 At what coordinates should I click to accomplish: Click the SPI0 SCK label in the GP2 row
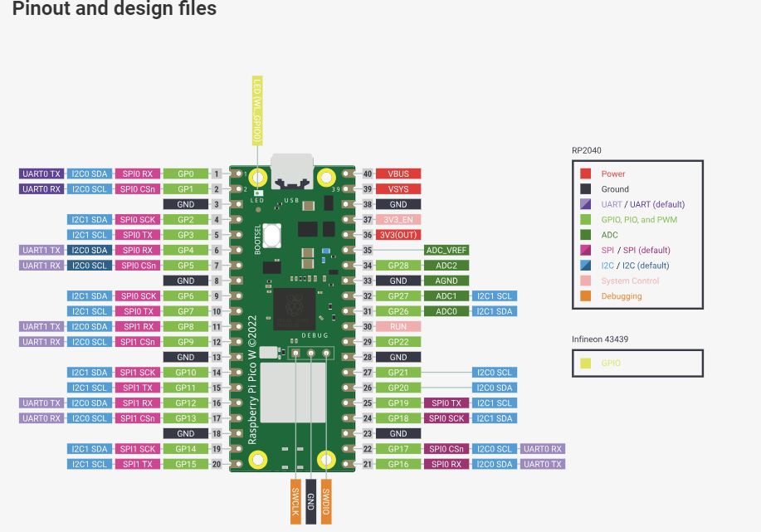coord(138,219)
